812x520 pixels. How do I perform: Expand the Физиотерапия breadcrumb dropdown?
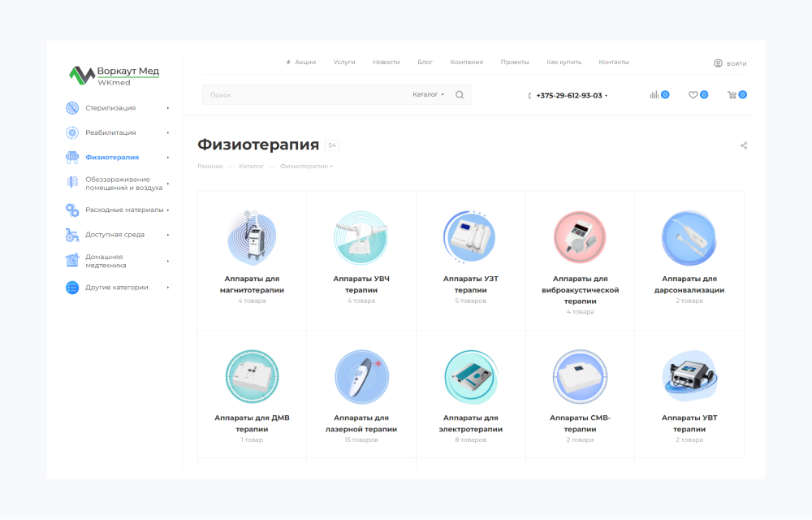(331, 167)
